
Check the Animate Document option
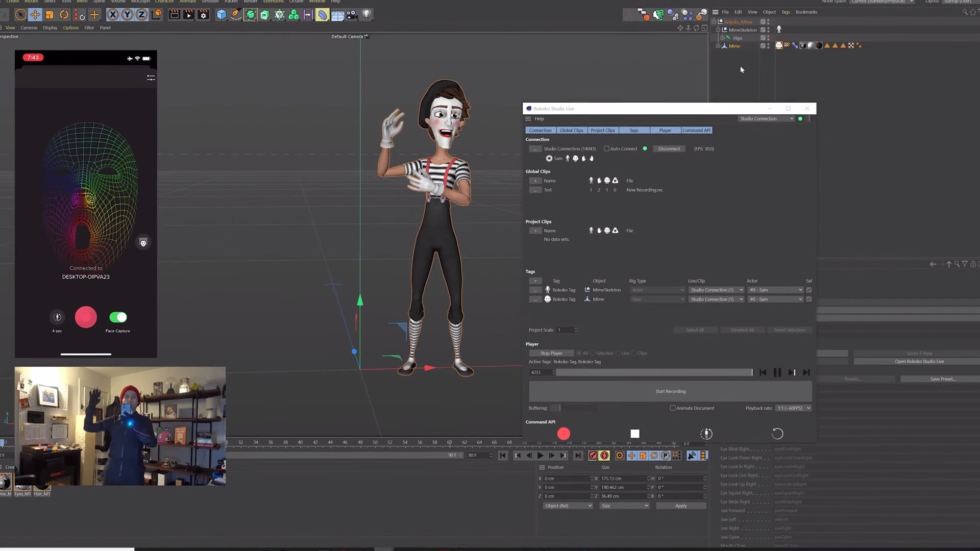point(673,408)
